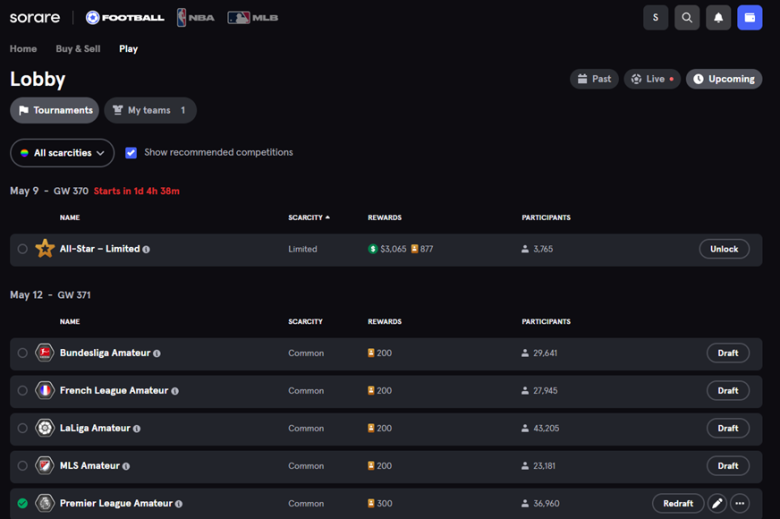Show Upcoming game weeks
Image resolution: width=780 pixels, height=519 pixels.
(x=724, y=79)
